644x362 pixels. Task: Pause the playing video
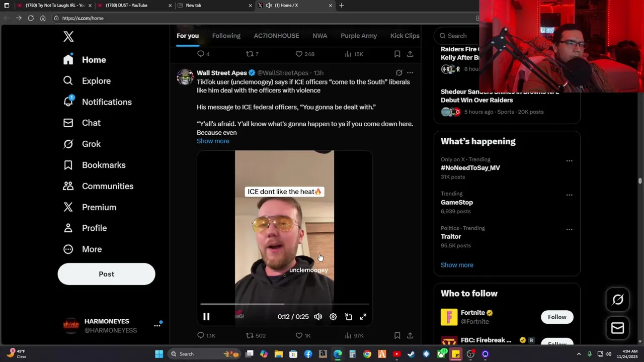tap(206, 317)
